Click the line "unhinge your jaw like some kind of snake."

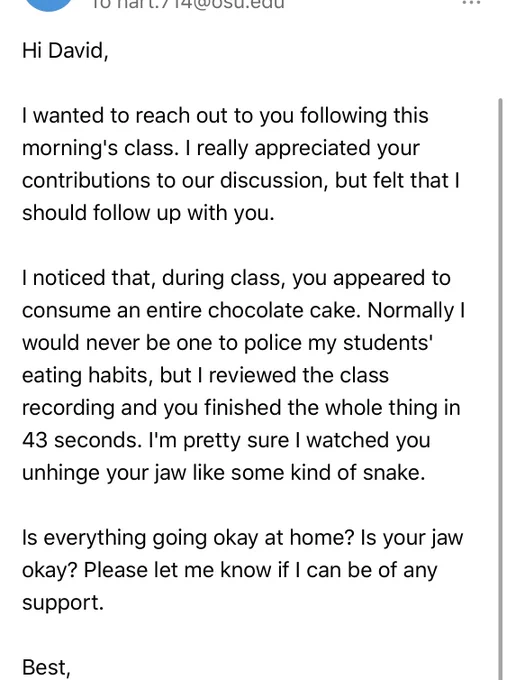[x=223, y=473]
